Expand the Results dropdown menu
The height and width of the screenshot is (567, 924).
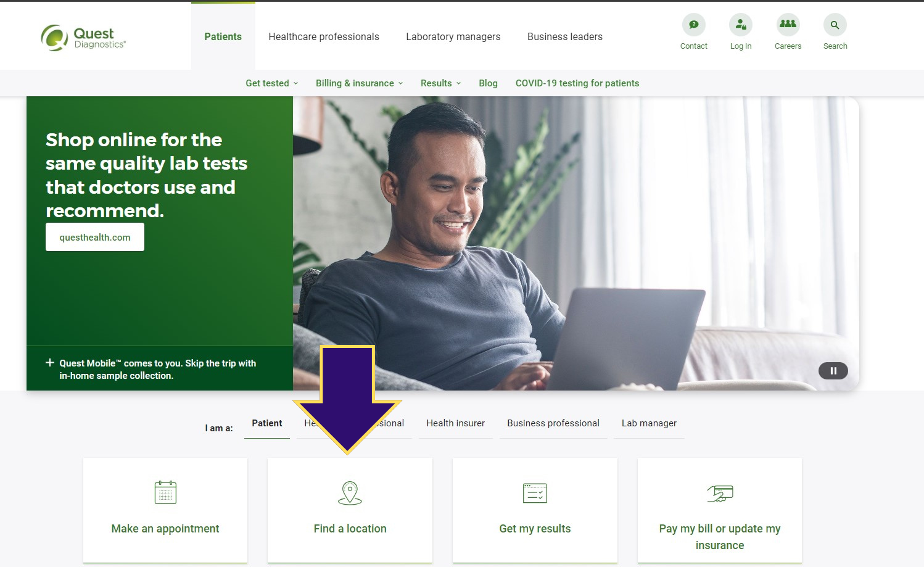(440, 83)
